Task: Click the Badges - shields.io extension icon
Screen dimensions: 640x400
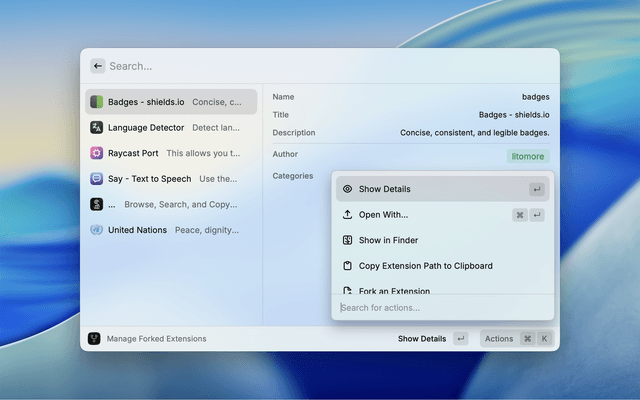Action: point(97,102)
